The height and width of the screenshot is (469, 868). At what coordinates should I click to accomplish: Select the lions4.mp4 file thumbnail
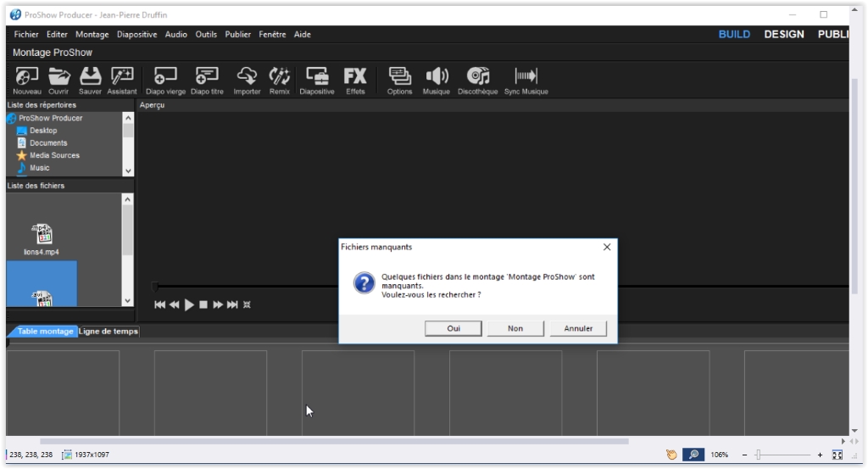coord(42,239)
